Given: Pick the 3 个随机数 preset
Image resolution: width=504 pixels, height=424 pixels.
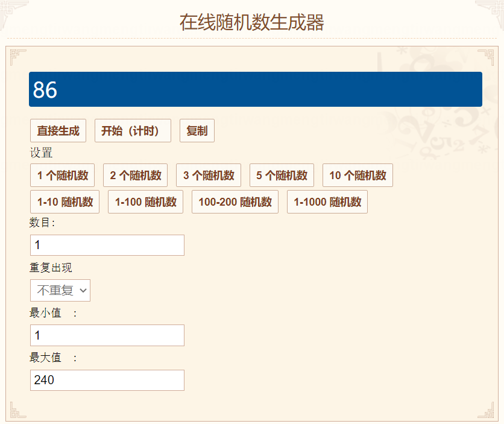Looking at the screenshot, I should pyautogui.click(x=209, y=176).
